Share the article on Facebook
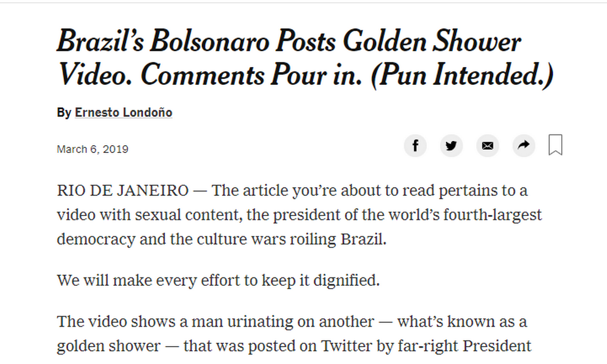Viewport: 607px width, 364px height. (415, 146)
